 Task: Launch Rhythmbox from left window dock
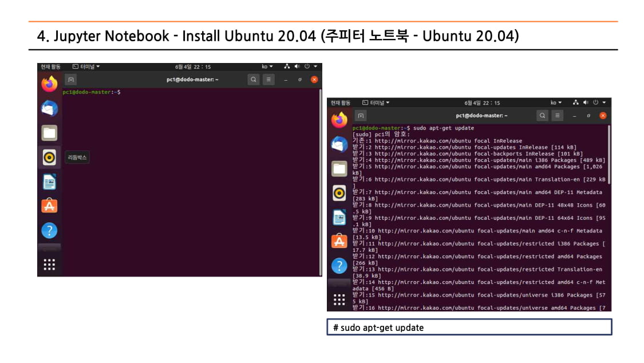(x=49, y=157)
